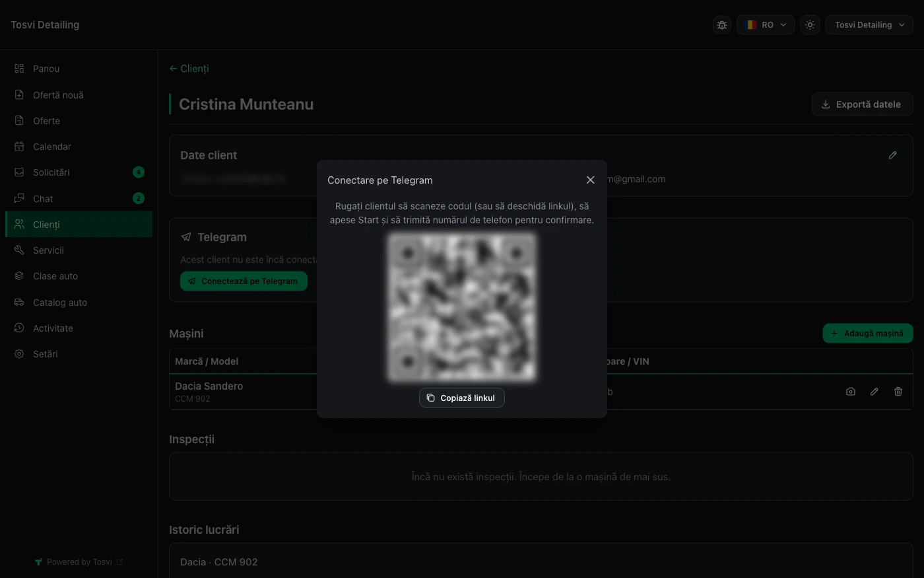This screenshot has height=578, width=924.
Task: Open Setări in sidebar
Action: tap(79, 354)
